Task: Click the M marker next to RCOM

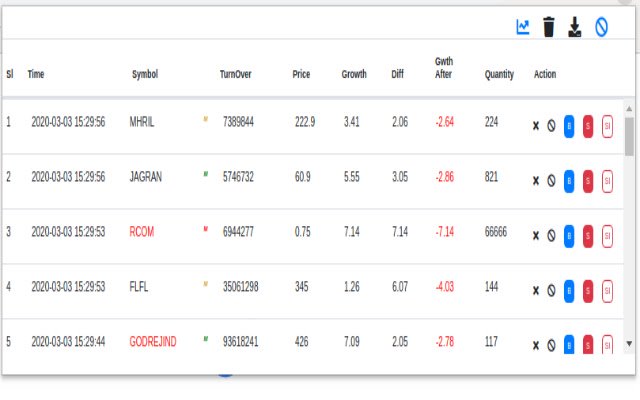Action: (206, 229)
